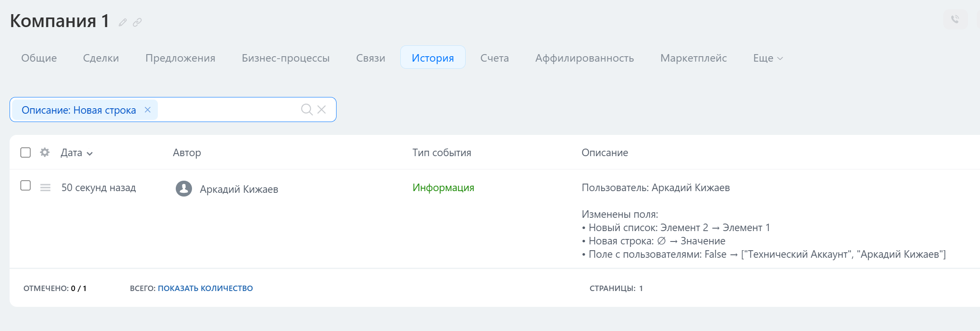Click the pencil edit icon beside Компания 1
Screen dimensions: 980x331
tap(122, 22)
